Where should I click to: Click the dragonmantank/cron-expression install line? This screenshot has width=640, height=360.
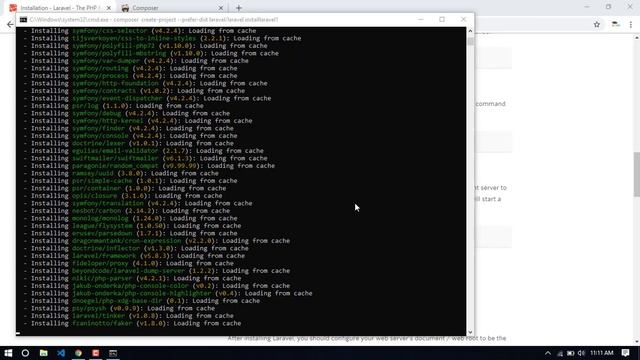157,241
